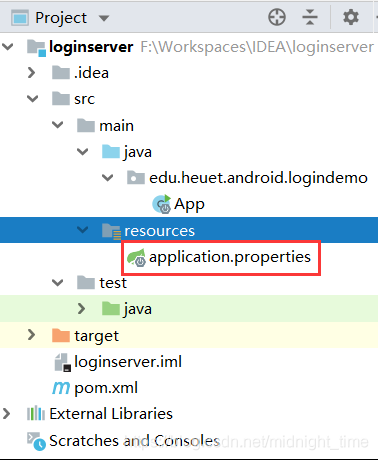
Task: Select the src folder label
Action: click(x=85, y=99)
